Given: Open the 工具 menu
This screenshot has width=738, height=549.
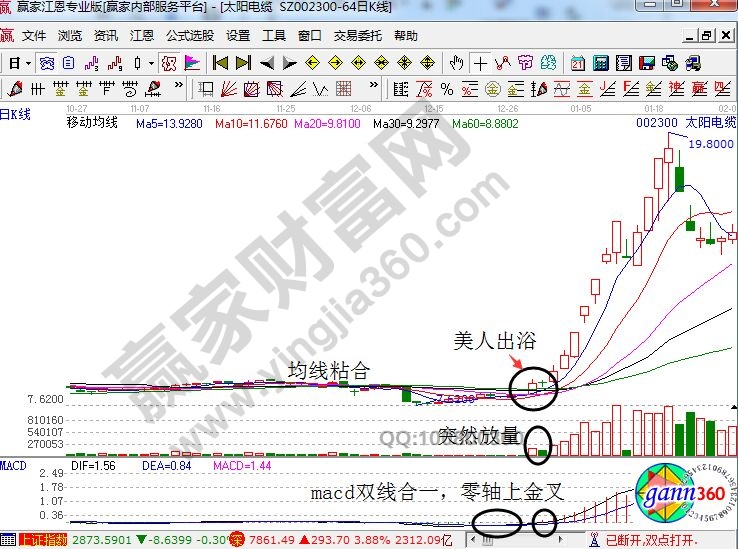Looking at the screenshot, I should tap(274, 36).
